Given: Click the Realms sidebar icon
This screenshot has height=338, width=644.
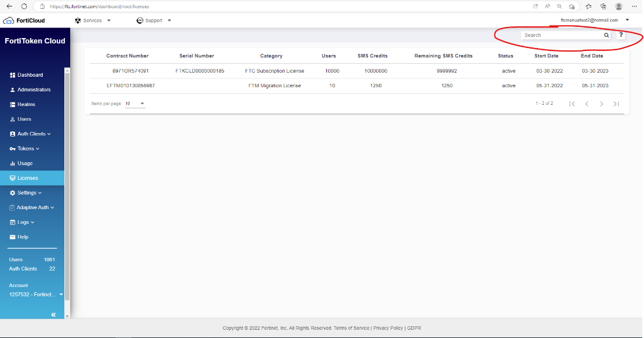Looking at the screenshot, I should (x=12, y=104).
